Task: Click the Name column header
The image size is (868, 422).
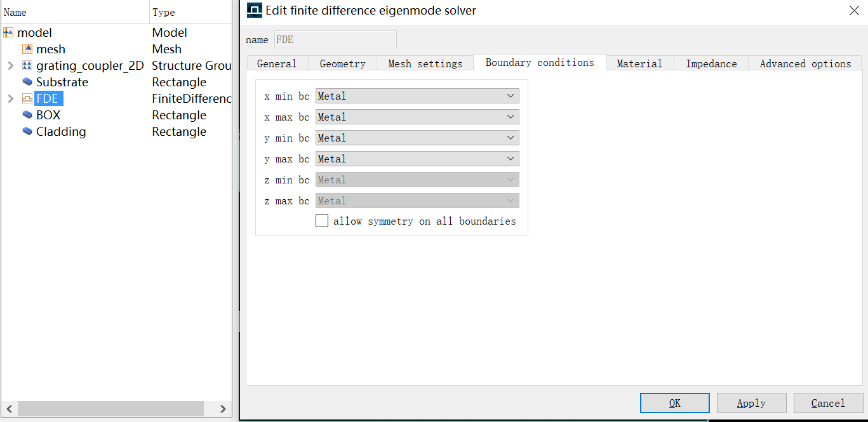Action: [75, 12]
